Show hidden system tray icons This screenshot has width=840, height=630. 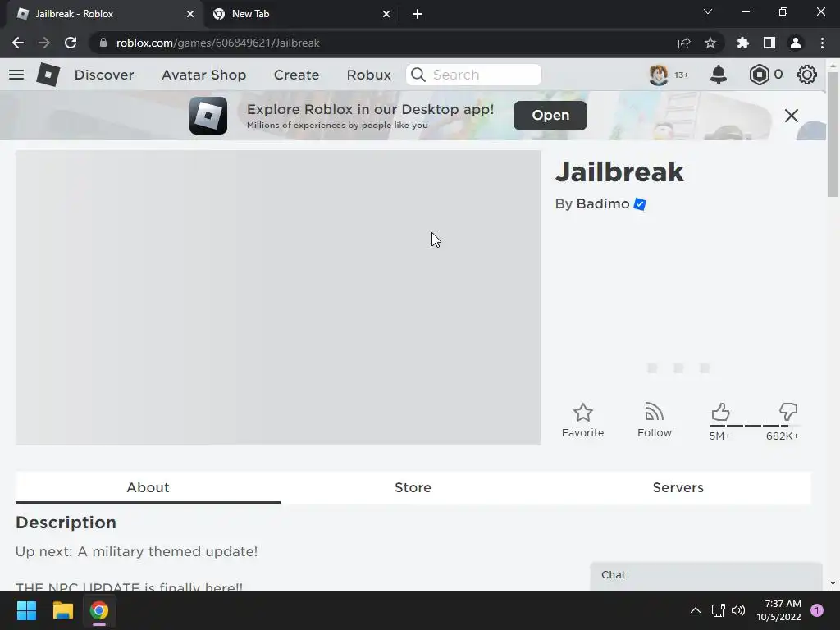coord(696,610)
